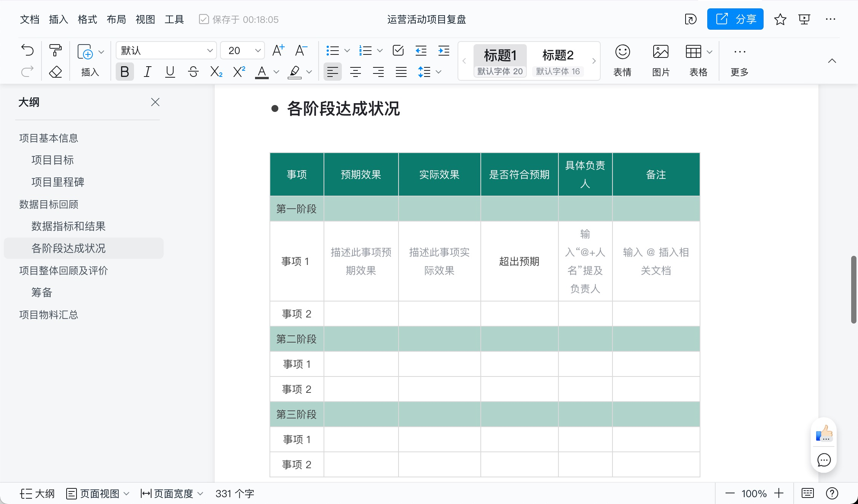The image size is (858, 504).
Task: Close the 大纲 outline panel
Action: 155,102
